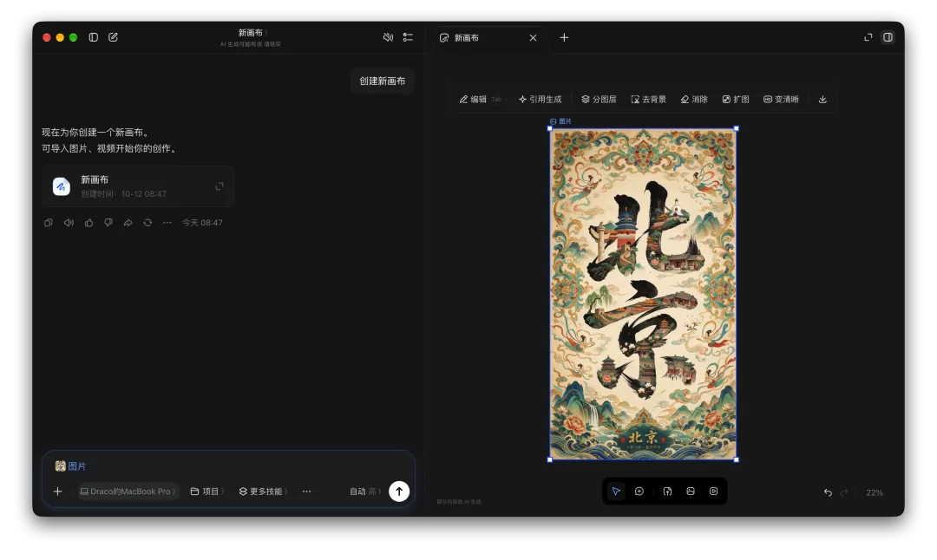Toggle the muted speaker icon in header
937x560 pixels.
pos(388,37)
